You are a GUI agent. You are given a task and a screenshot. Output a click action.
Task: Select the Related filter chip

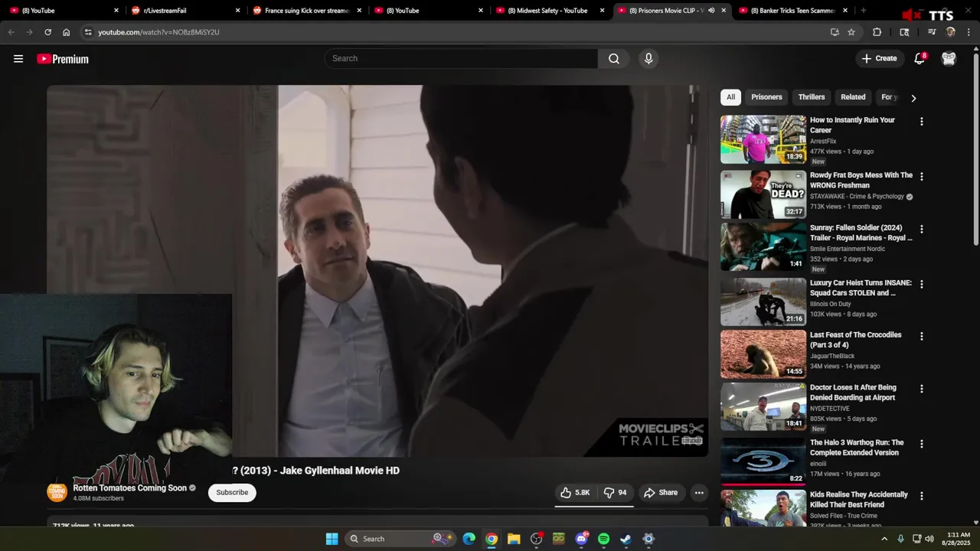853,97
